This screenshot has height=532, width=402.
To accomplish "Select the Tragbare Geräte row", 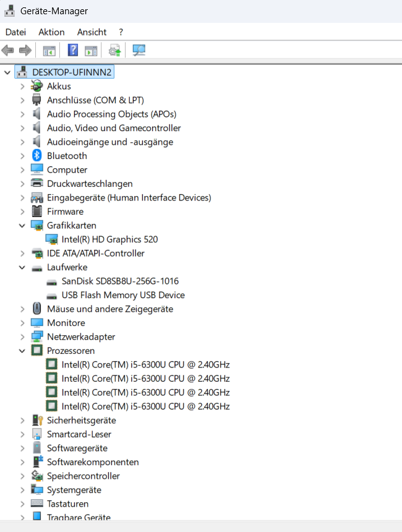I will point(79,517).
